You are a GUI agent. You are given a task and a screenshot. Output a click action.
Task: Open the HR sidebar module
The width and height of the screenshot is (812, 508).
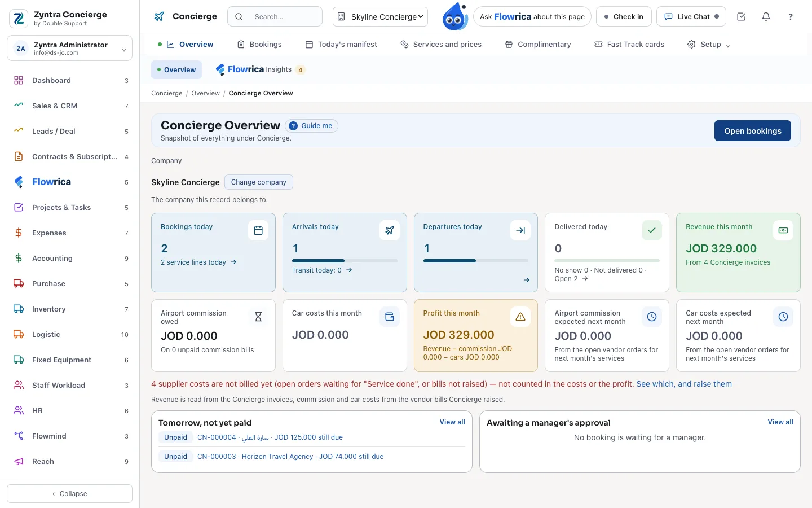click(69, 410)
